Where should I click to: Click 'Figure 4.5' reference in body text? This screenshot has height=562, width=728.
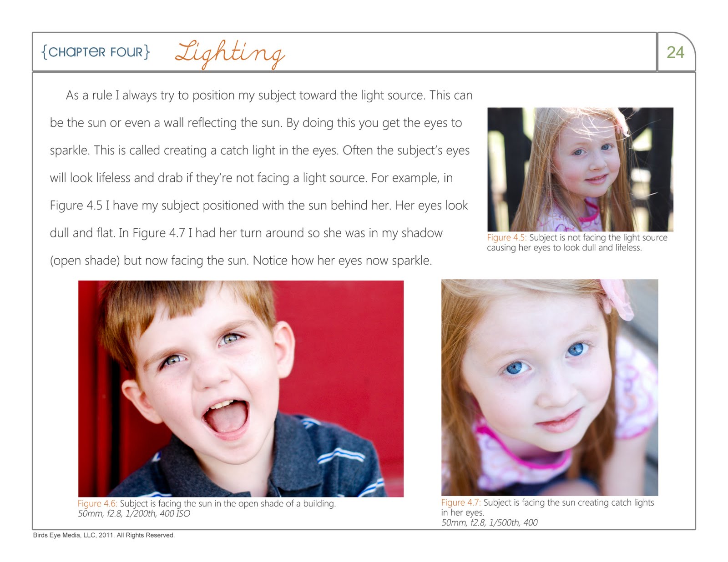[x=76, y=206]
